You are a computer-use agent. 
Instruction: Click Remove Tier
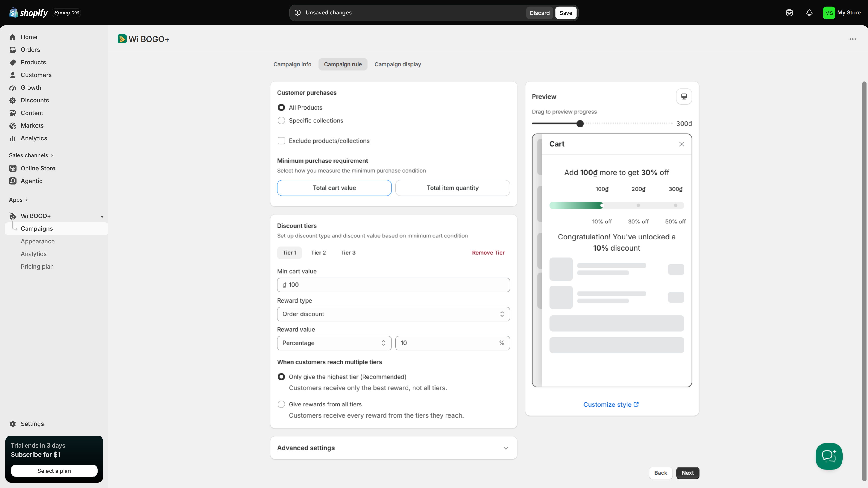(488, 253)
